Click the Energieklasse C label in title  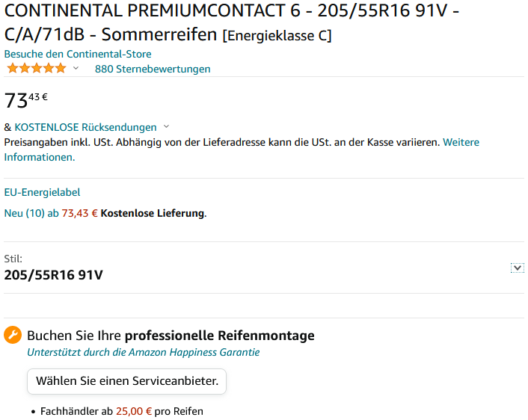(277, 35)
